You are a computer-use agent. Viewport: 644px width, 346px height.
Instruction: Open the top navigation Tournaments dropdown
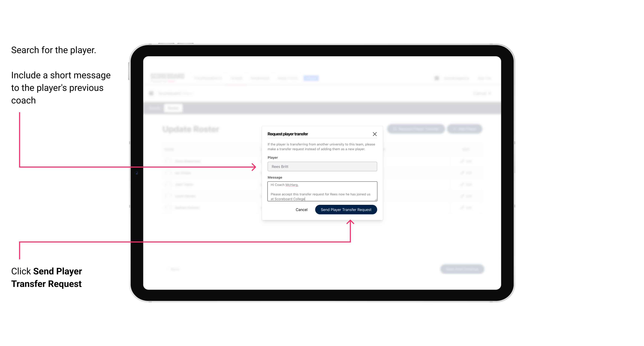[208, 78]
